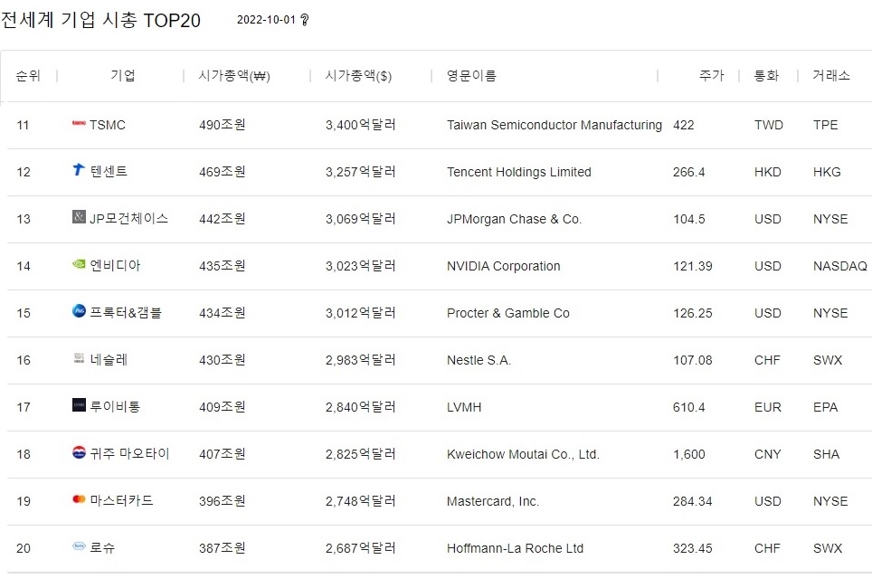The width and height of the screenshot is (872, 588).
Task: Click the Kweichow Moutai logo icon
Action: 79,451
